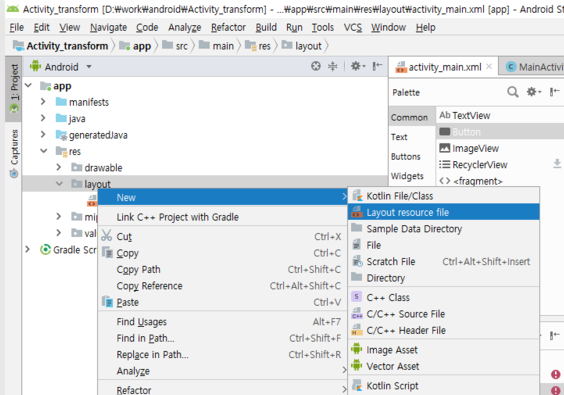This screenshot has width=564, height=395.
Task: Open the Help menu
Action: point(426,27)
